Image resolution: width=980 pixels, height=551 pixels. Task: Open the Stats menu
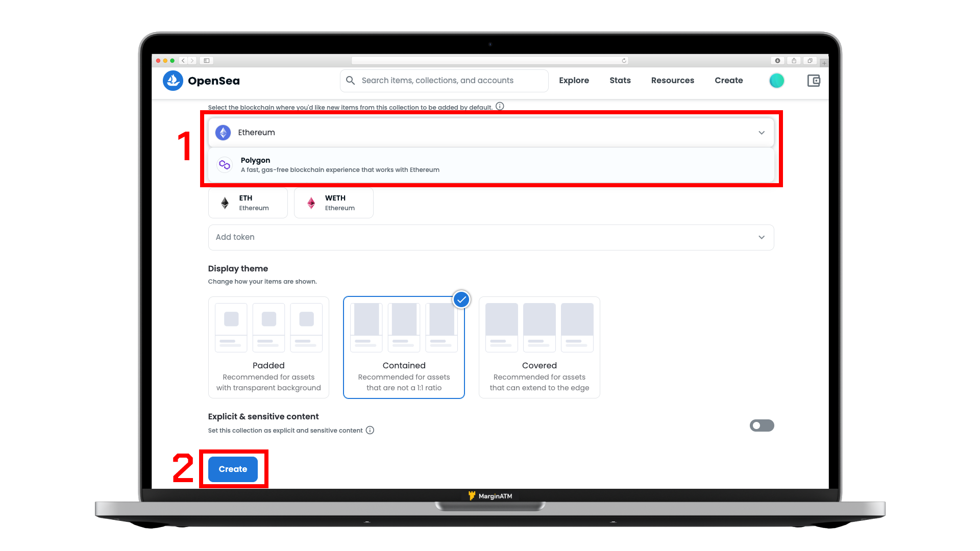[x=620, y=81]
